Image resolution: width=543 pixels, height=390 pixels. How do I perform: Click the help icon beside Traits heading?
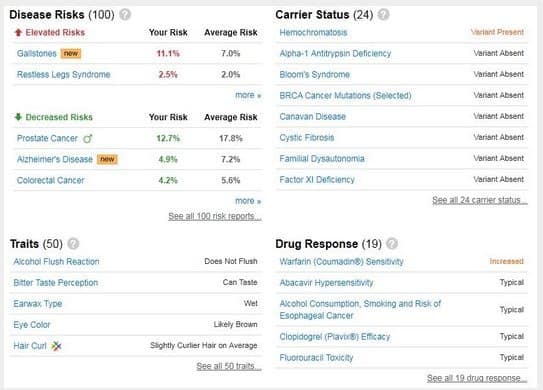(x=73, y=243)
